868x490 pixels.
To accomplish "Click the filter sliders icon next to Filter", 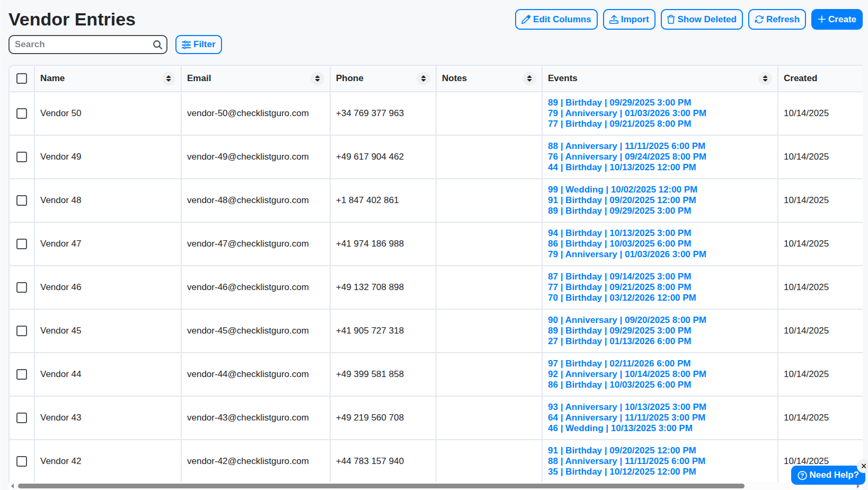I will point(187,45).
